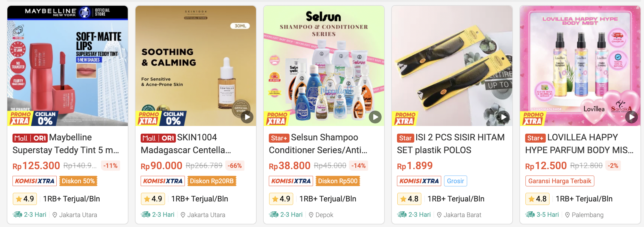Click the Diskon 50% voucher tag

(x=78, y=181)
